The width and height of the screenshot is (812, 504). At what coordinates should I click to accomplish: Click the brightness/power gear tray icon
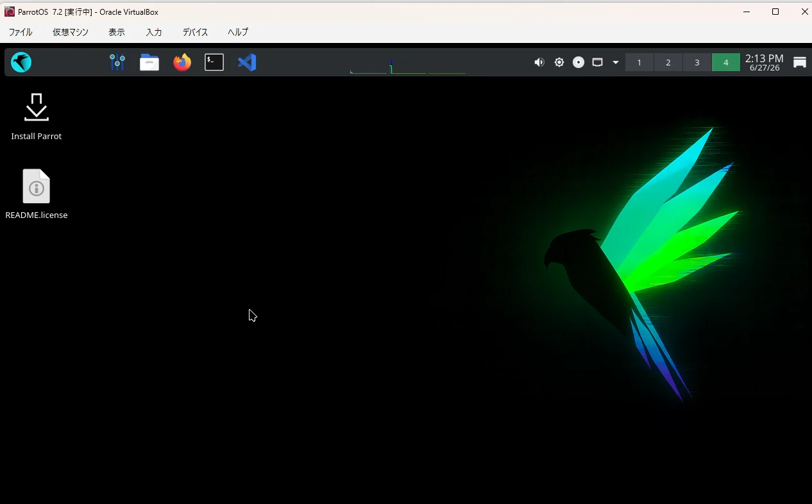coord(559,62)
